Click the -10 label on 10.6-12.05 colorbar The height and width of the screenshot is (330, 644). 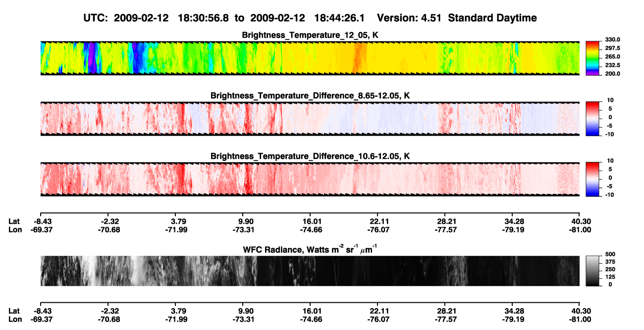[x=610, y=194]
